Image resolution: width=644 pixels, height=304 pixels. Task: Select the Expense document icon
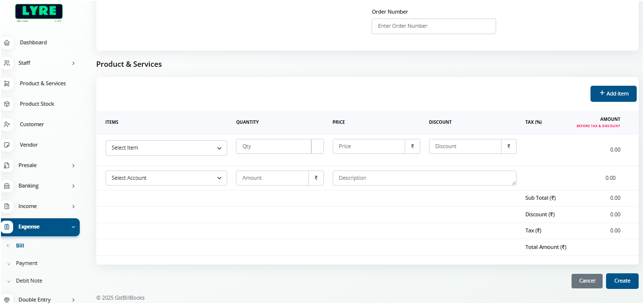(x=7, y=227)
